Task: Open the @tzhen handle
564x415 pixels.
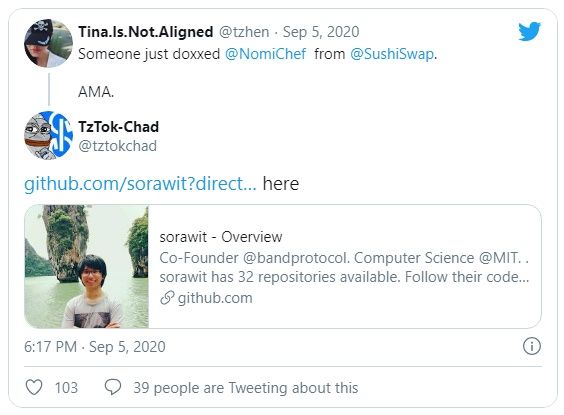Action: pyautogui.click(x=244, y=32)
